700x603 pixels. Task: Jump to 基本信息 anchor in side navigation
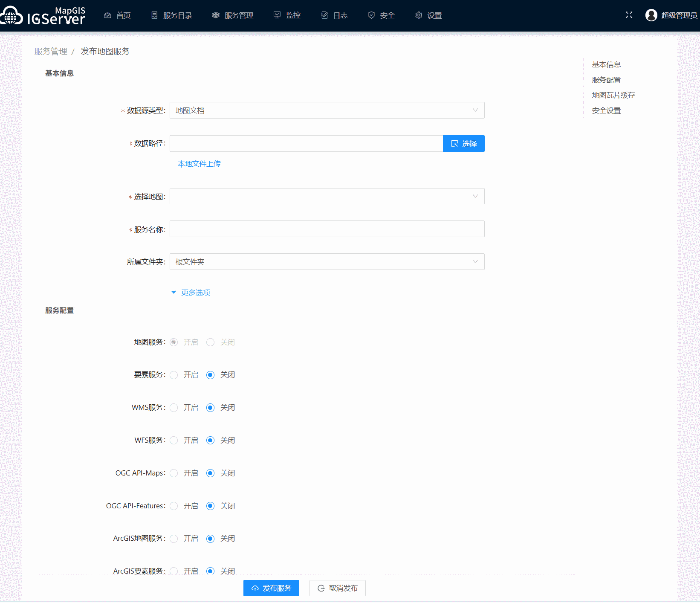pyautogui.click(x=606, y=64)
